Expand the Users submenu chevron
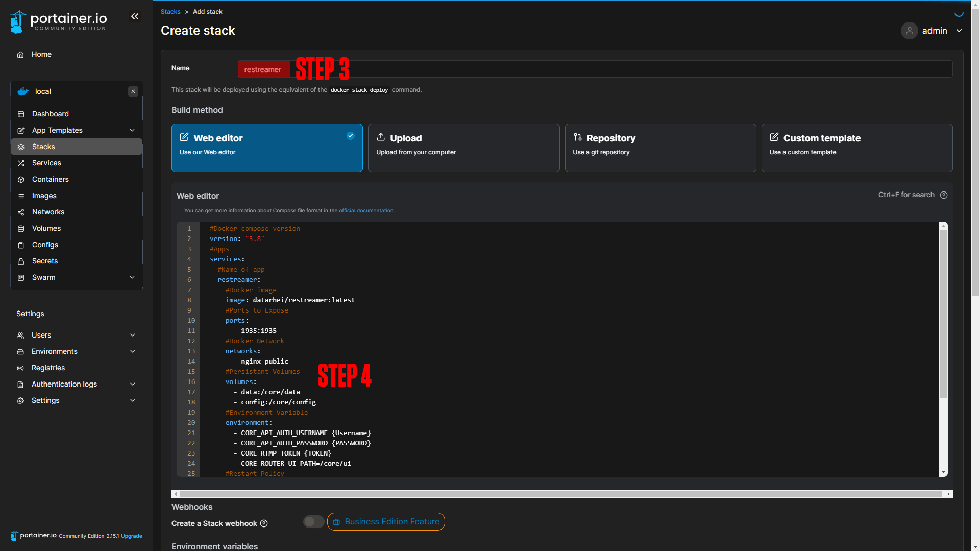Viewport: 980px width, 551px height. pos(133,335)
